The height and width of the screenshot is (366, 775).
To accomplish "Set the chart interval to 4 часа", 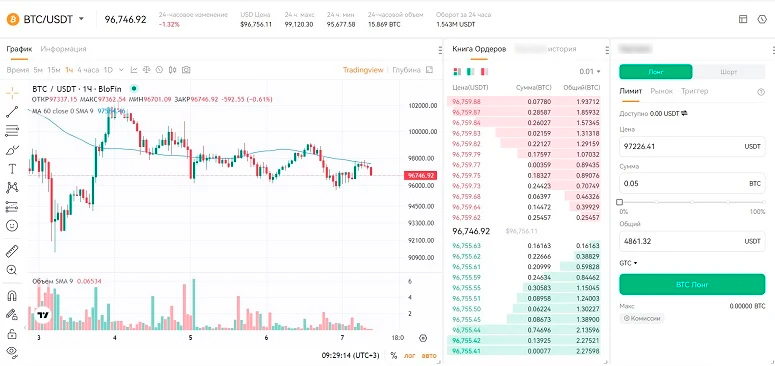I will (x=88, y=70).
